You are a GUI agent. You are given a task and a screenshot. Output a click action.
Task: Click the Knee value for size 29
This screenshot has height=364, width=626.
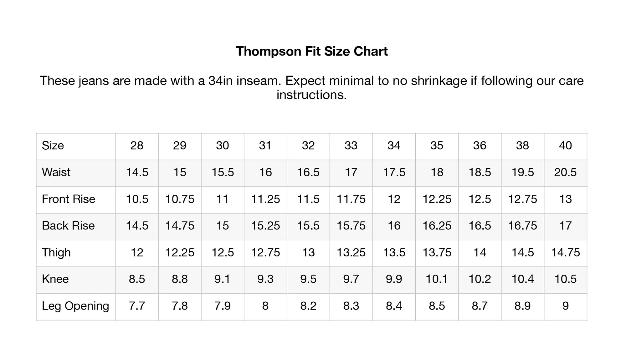(180, 279)
